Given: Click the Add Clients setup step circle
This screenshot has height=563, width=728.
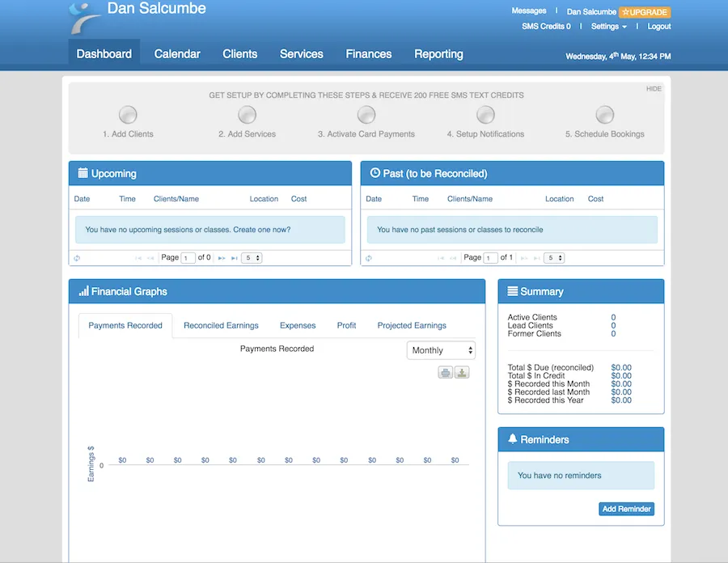Looking at the screenshot, I should 128,115.
